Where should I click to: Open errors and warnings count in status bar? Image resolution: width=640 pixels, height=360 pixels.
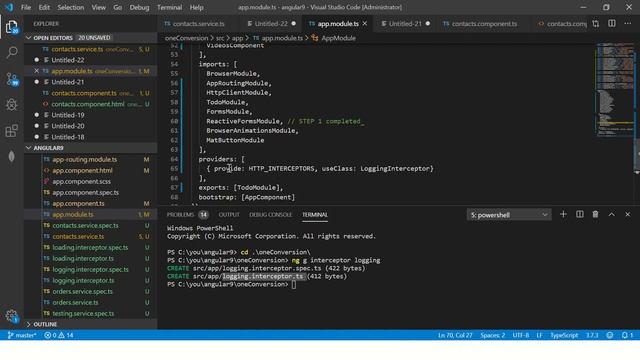tap(59, 335)
